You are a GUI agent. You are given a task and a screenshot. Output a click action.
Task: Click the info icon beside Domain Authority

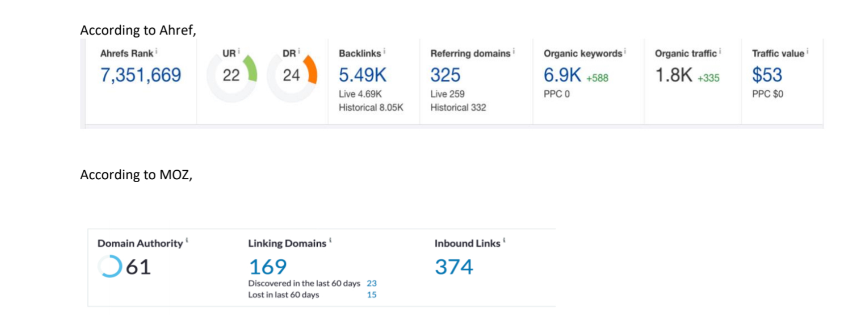click(x=187, y=241)
